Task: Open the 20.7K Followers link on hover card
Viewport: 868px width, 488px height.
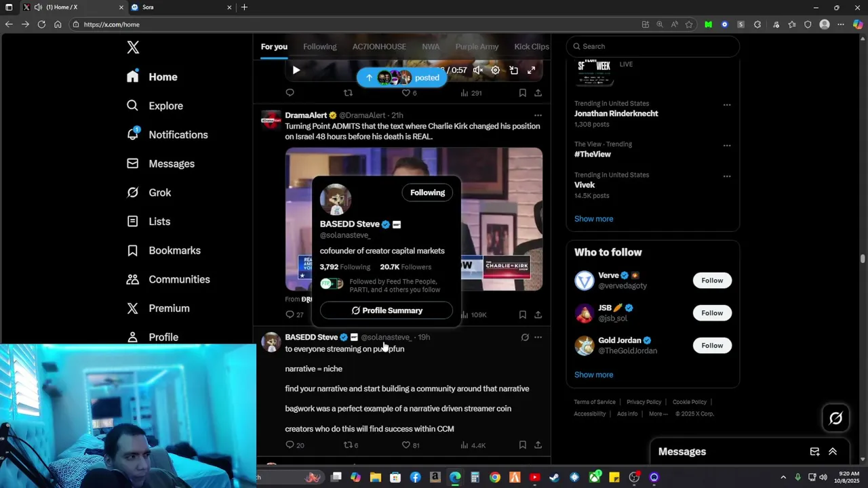Action: coord(406,267)
